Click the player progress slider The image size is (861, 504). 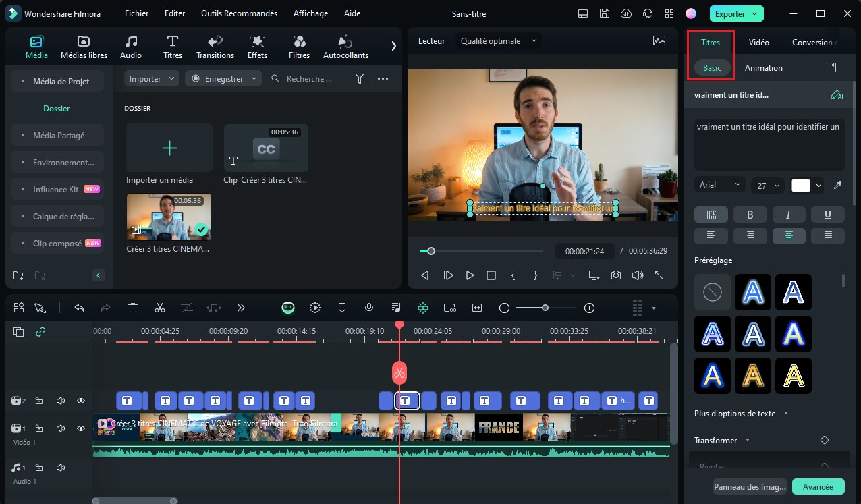coord(481,251)
